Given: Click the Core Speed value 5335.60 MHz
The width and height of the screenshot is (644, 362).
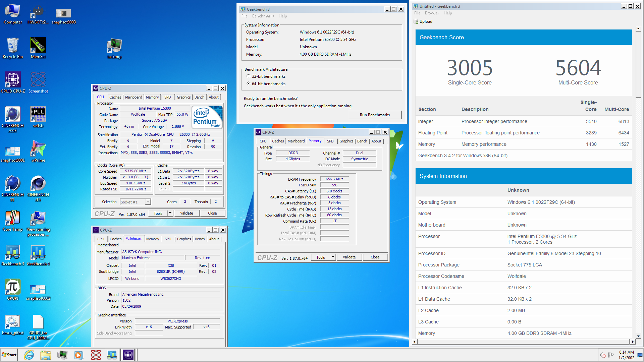Looking at the screenshot, I should pos(136,171).
